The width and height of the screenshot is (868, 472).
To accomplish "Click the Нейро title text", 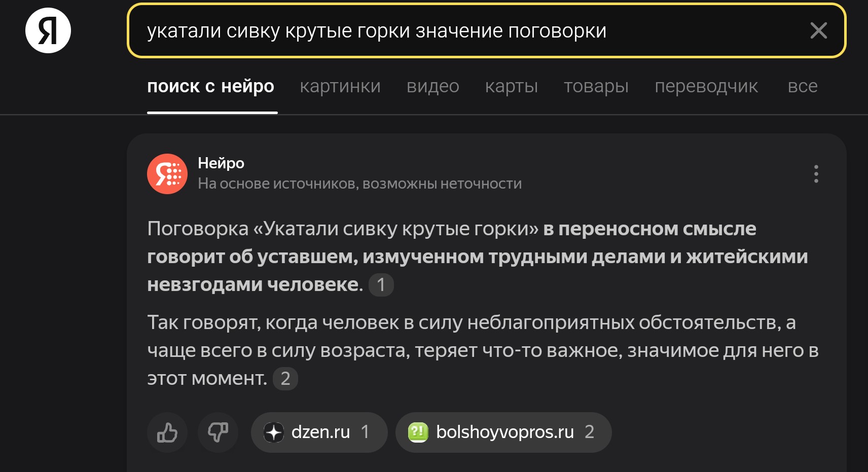I will point(221,163).
